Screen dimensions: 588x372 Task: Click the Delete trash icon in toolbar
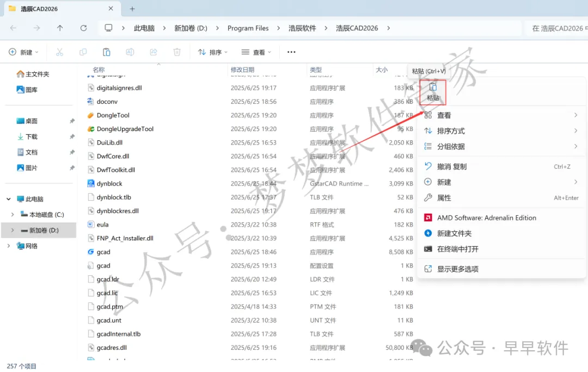click(177, 52)
